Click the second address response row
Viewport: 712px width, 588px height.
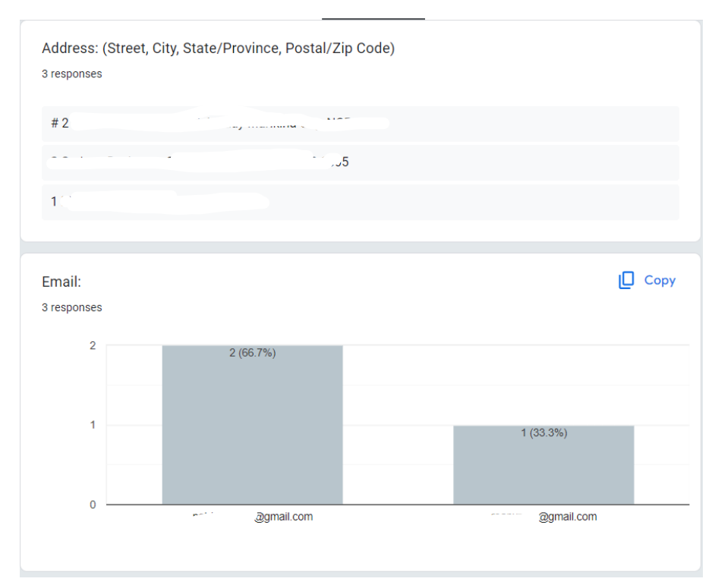360,162
